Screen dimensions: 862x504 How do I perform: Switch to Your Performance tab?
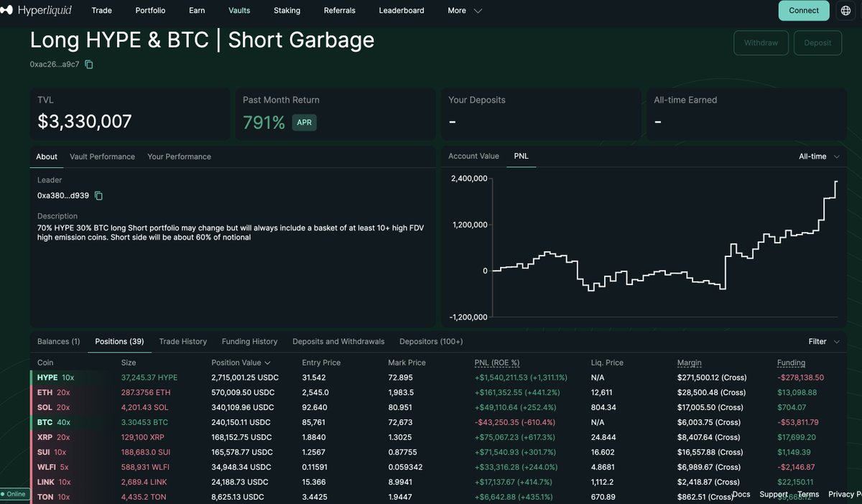tap(179, 157)
